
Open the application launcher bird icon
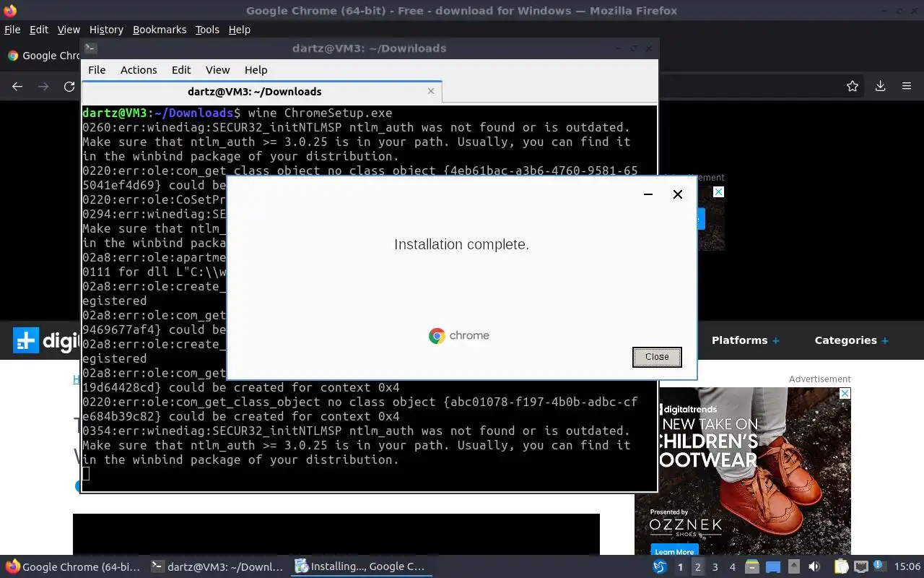pos(659,567)
